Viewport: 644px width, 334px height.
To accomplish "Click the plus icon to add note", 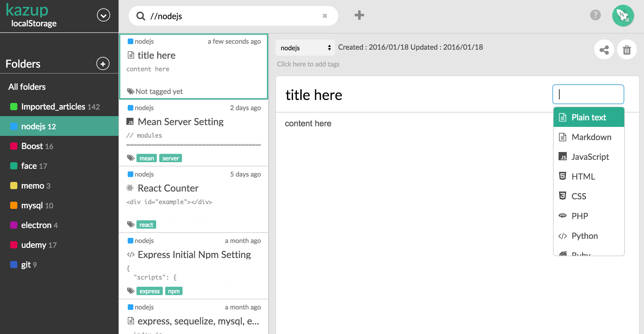I will tap(359, 15).
